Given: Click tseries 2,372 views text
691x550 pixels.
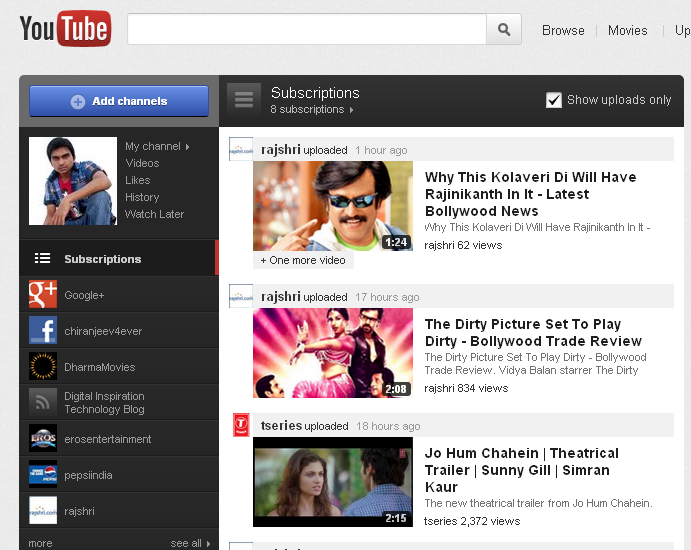Looking at the screenshot, I should pos(472,521).
